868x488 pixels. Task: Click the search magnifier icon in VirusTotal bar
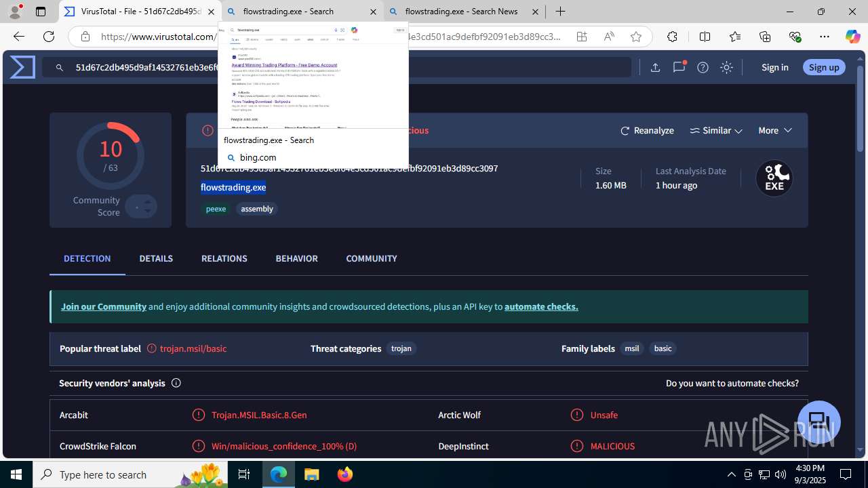(x=60, y=68)
